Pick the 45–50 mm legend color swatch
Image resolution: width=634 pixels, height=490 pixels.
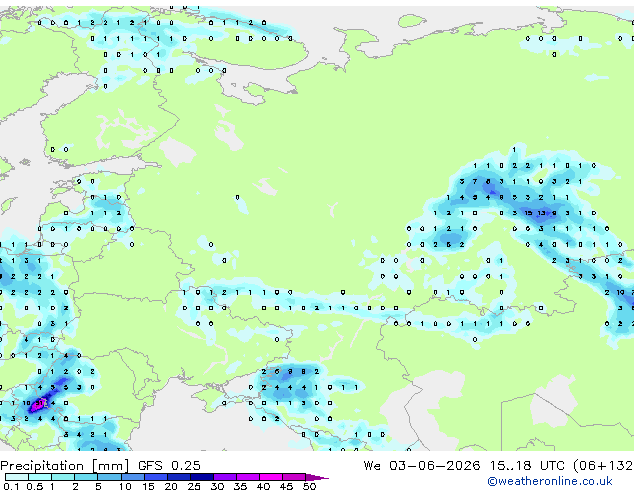point(294,477)
